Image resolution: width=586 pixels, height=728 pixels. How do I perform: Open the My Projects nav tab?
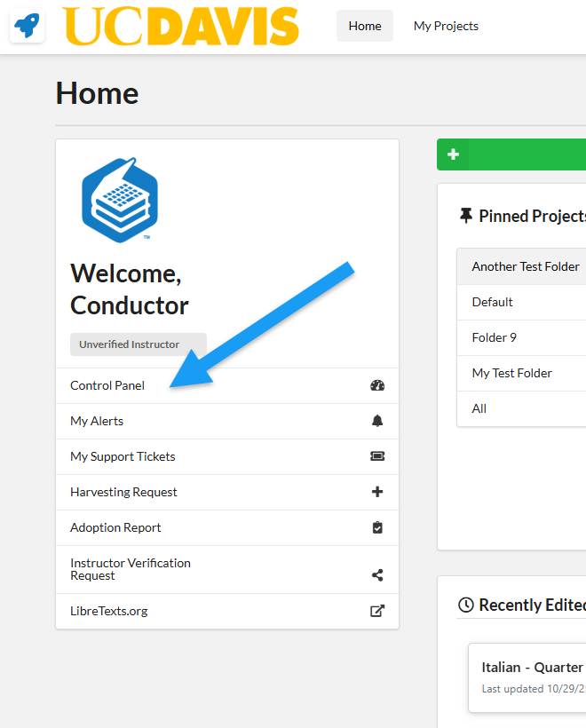(446, 26)
